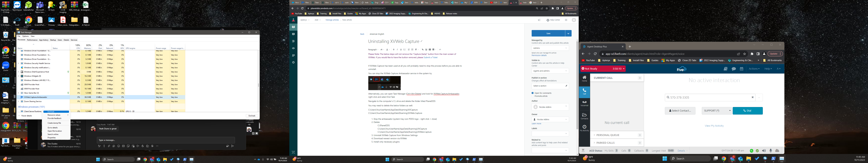Click the send arrow in Teams message box
Image resolution: width=868 pixels, height=163 pixels.
[x=233, y=146]
